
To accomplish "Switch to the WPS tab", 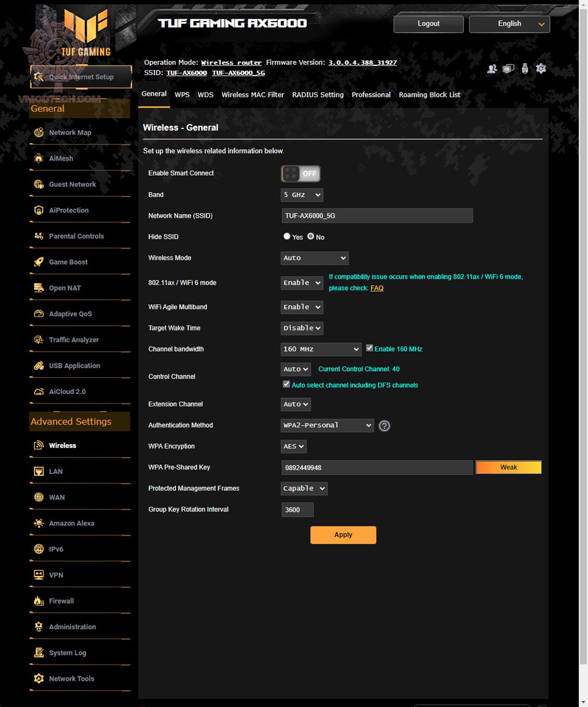I will pos(182,95).
